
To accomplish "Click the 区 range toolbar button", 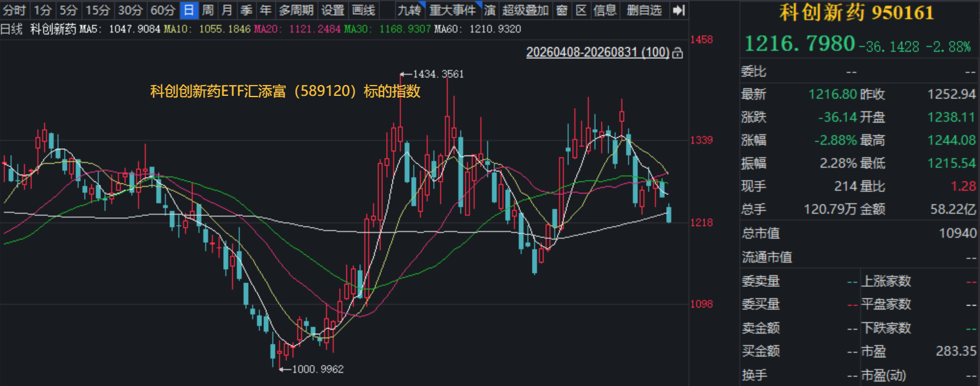I will click(580, 10).
